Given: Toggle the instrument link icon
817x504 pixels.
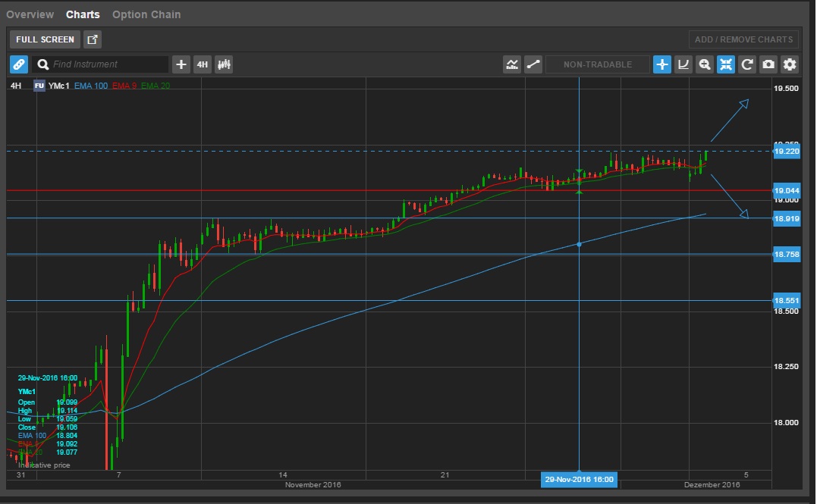Looking at the screenshot, I should click(18, 64).
